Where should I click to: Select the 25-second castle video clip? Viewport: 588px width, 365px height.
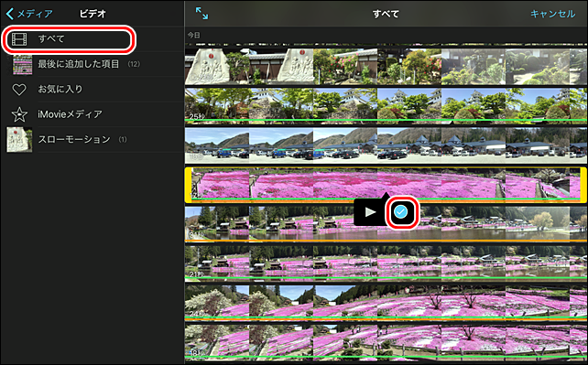(x=386, y=105)
